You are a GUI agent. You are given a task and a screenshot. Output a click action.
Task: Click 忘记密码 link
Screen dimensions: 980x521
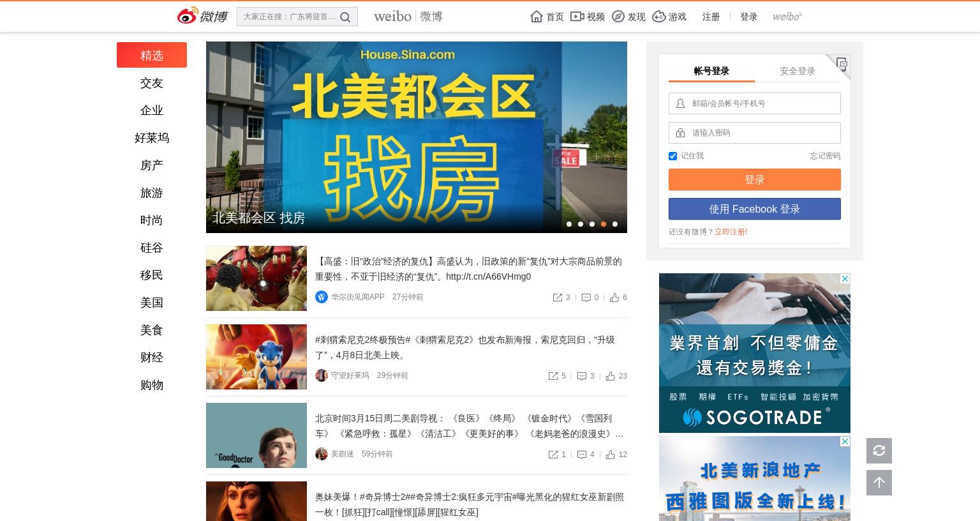point(825,156)
